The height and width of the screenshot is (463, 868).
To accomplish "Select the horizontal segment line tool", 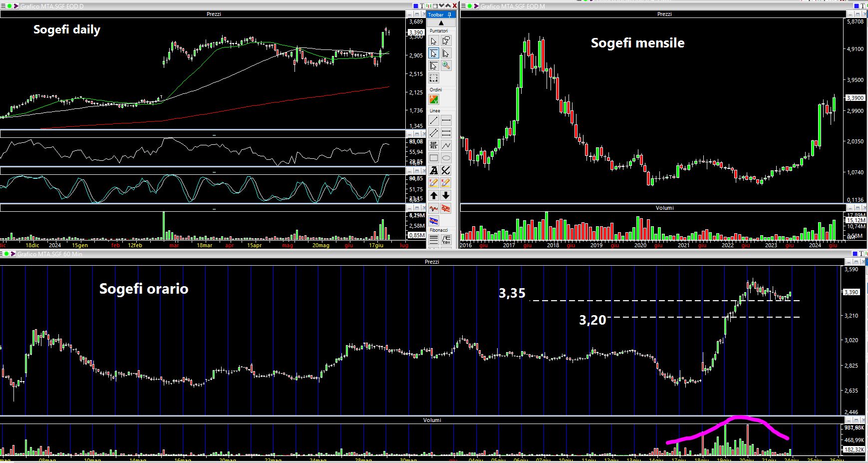I will (446, 120).
